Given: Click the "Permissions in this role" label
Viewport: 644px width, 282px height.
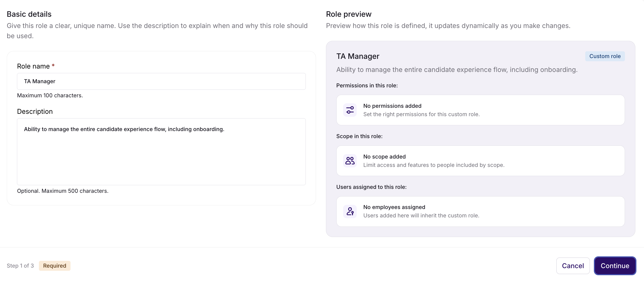Looking at the screenshot, I should point(367,86).
